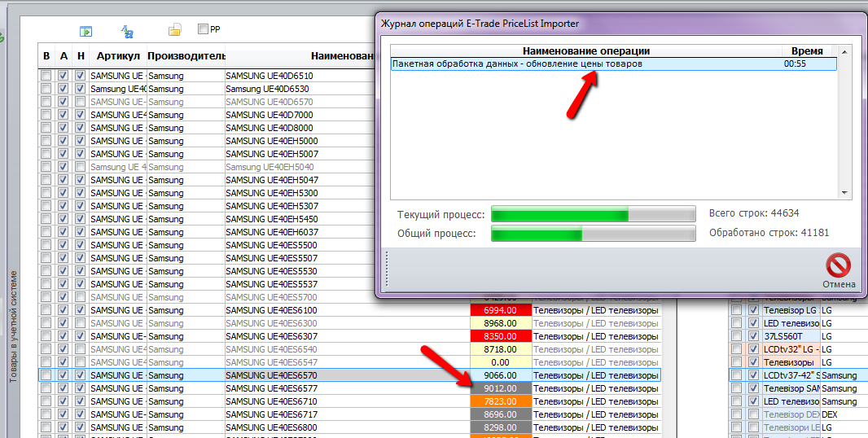Click the Текущий процесс progress bar

(593, 214)
